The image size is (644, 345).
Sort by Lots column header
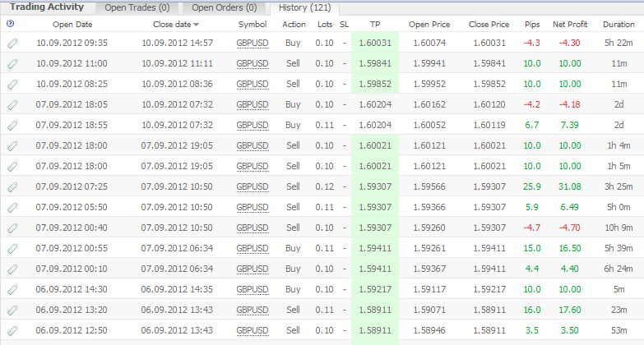[x=325, y=24]
